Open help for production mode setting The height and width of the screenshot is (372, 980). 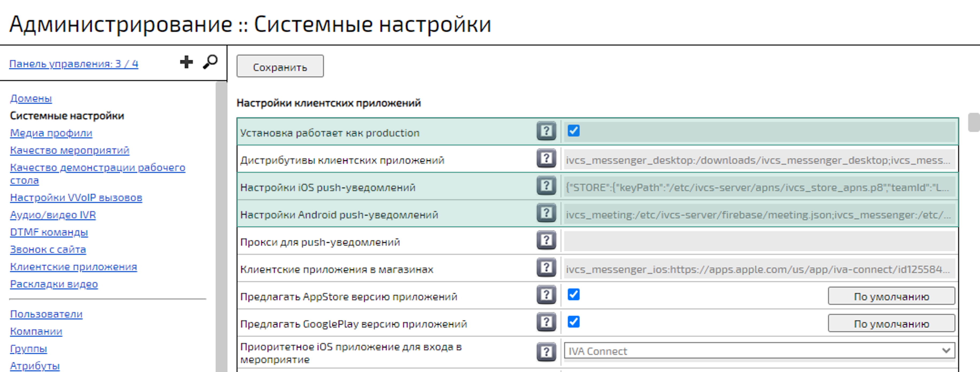[546, 131]
